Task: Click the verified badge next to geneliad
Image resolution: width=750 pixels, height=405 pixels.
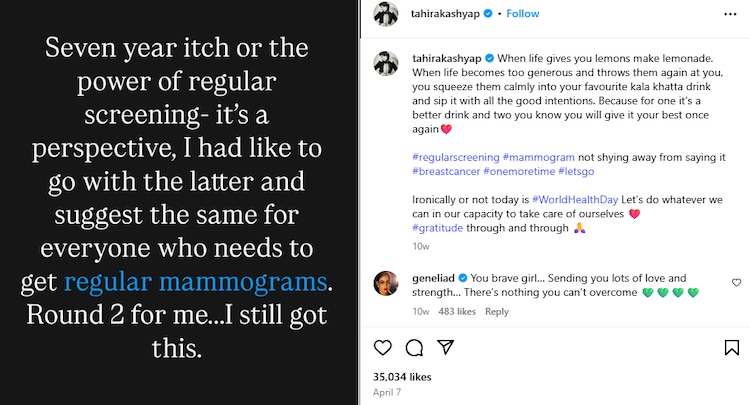Action: 462,277
